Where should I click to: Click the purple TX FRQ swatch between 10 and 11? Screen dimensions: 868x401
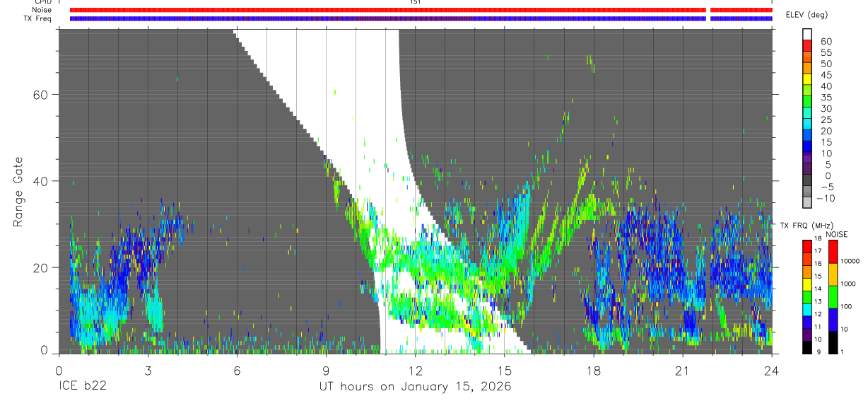[807, 334]
